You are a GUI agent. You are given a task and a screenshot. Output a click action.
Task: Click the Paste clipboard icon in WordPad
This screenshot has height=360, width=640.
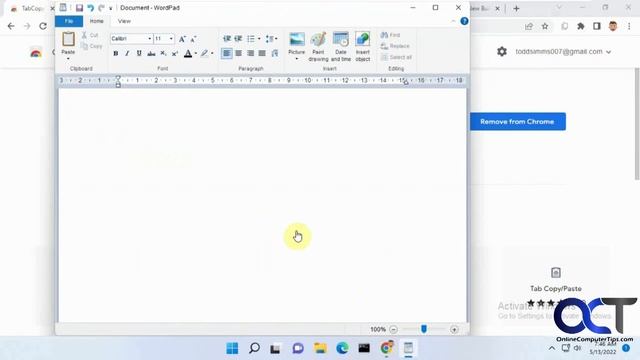tap(68, 39)
